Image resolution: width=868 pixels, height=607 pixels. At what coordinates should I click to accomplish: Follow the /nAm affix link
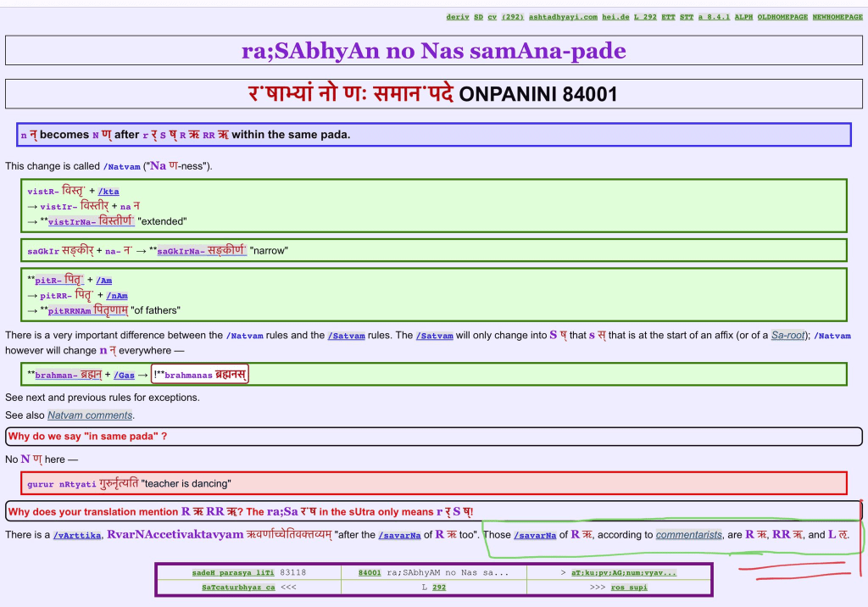117,296
